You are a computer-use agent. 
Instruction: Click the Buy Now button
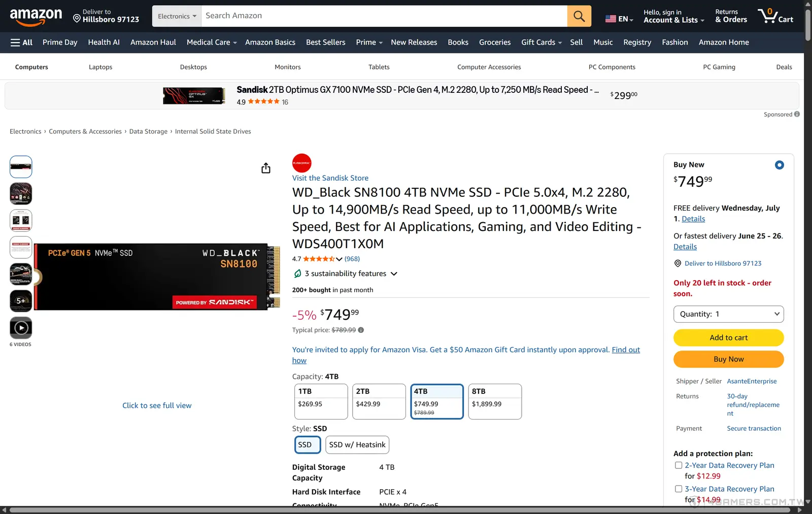(x=728, y=359)
